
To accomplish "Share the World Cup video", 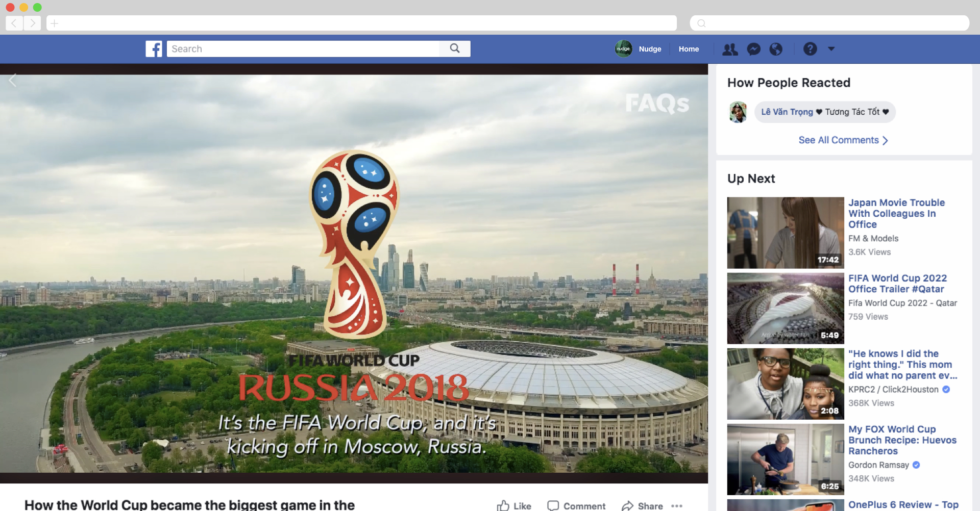I will (642, 505).
